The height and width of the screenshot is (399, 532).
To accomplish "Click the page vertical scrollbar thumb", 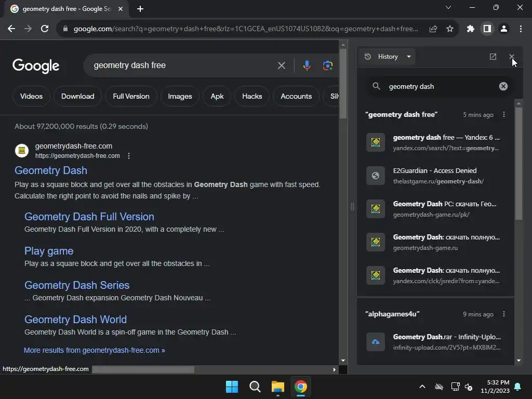I will [x=343, y=84].
